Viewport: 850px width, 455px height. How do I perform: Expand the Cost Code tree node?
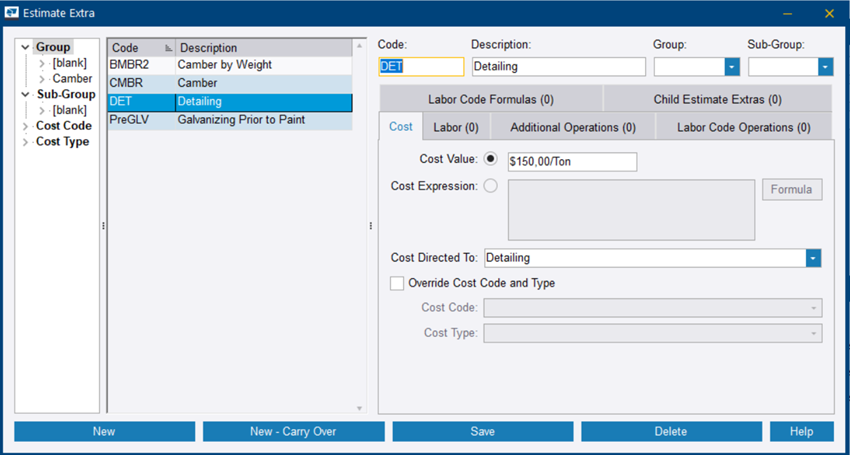tap(25, 126)
